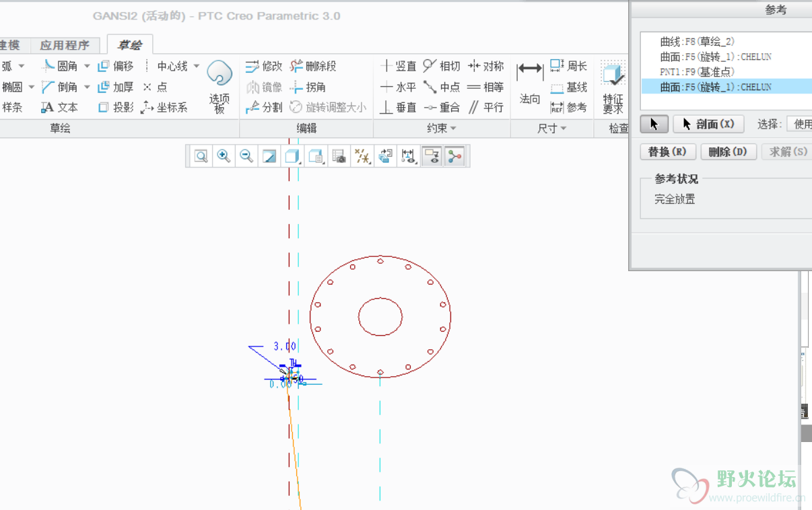Apply the 中点 (midpoint) constraint
Viewport: 812px width, 510px height.
click(x=442, y=87)
